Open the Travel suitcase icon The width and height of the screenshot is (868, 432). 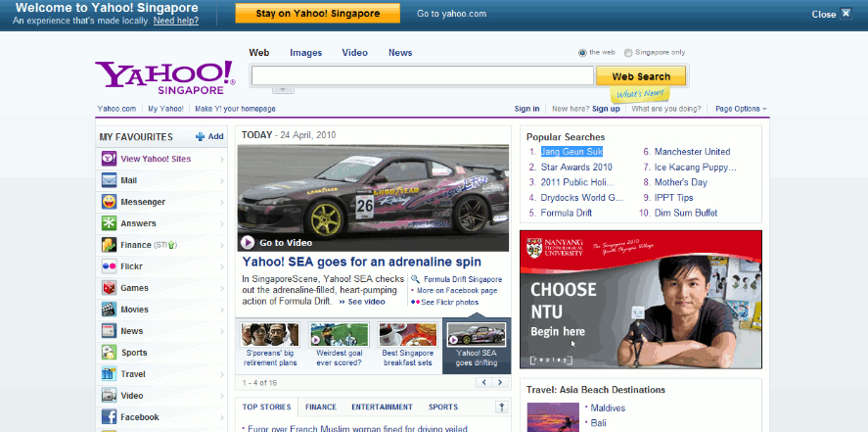(109, 374)
